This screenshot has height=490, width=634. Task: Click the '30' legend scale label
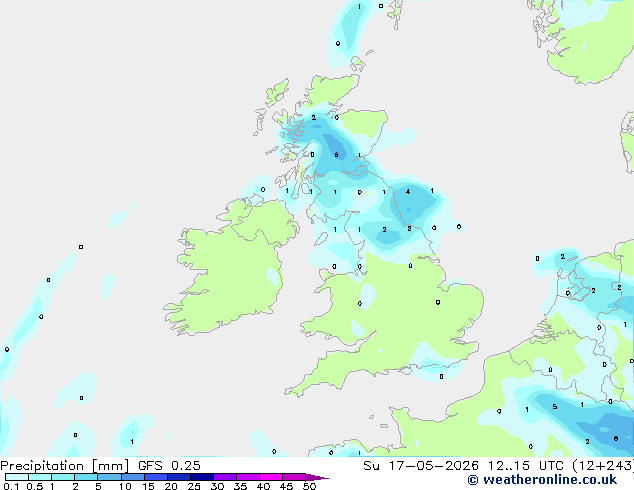(217, 486)
